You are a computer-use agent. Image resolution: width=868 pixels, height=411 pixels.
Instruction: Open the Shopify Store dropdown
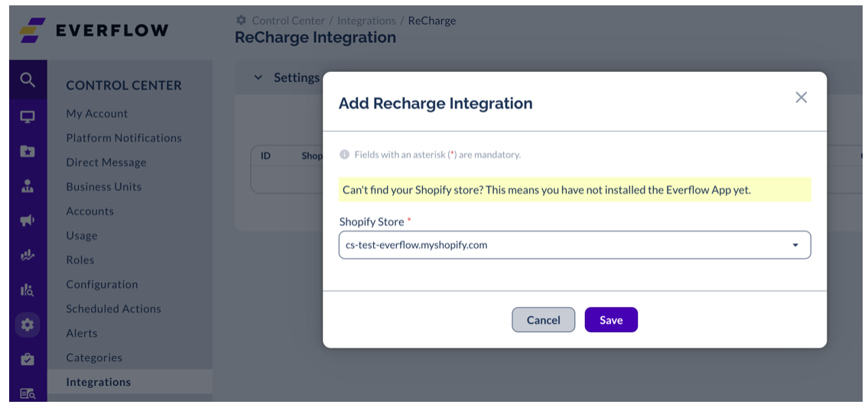[x=574, y=245]
